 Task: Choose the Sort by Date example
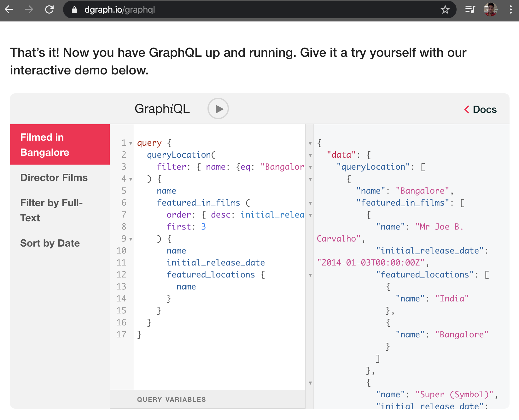tap(50, 243)
